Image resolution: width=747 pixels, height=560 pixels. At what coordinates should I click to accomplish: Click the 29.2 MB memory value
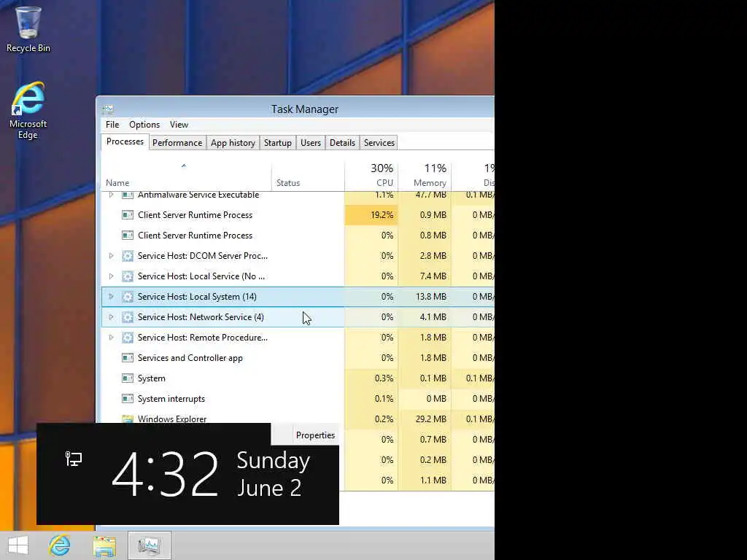pyautogui.click(x=430, y=419)
